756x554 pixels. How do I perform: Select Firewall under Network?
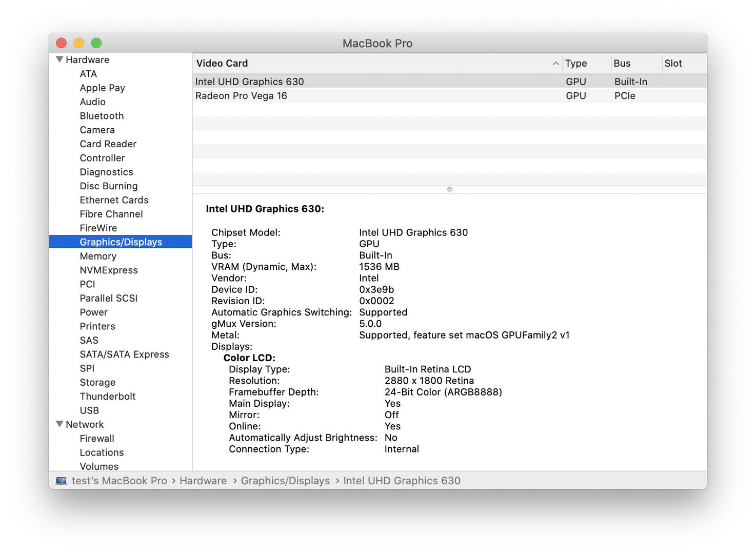(x=96, y=438)
